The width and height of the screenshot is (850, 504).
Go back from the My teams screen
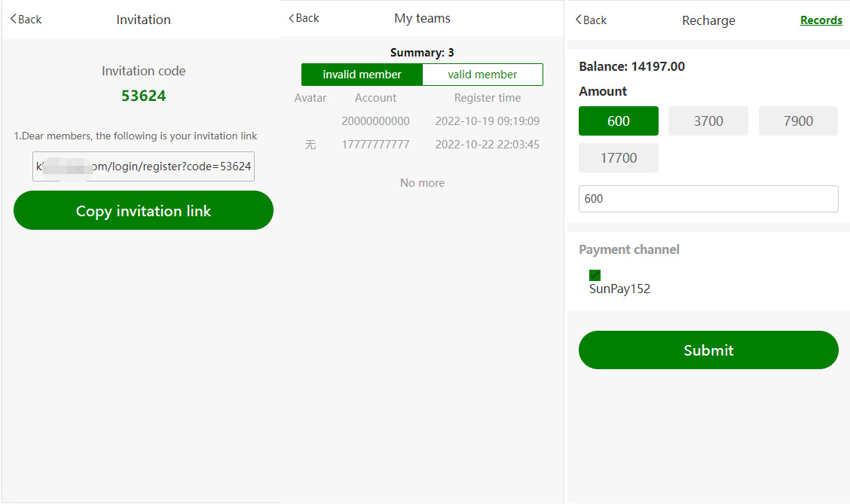304,18
